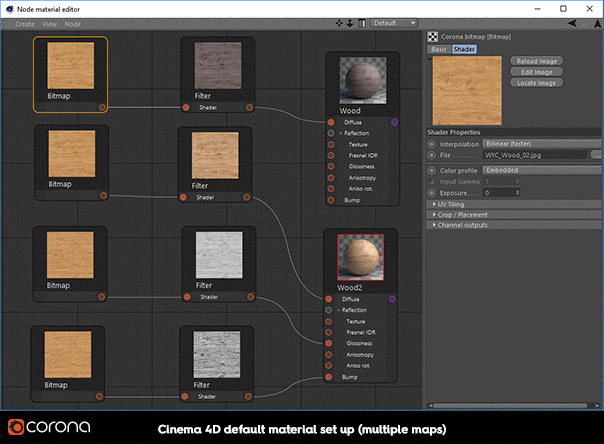Switch to the Basic tab
Image resolution: width=604 pixels, height=444 pixels.
click(x=439, y=49)
